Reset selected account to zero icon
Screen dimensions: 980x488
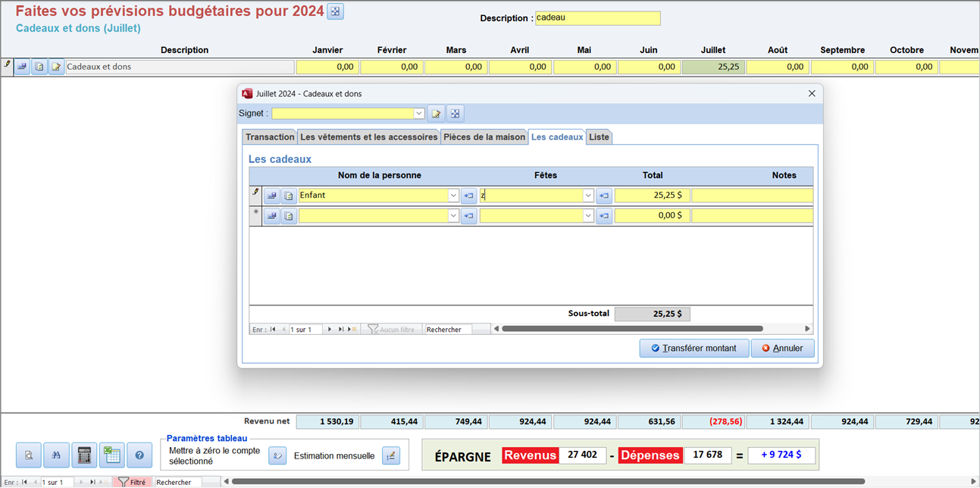point(277,455)
